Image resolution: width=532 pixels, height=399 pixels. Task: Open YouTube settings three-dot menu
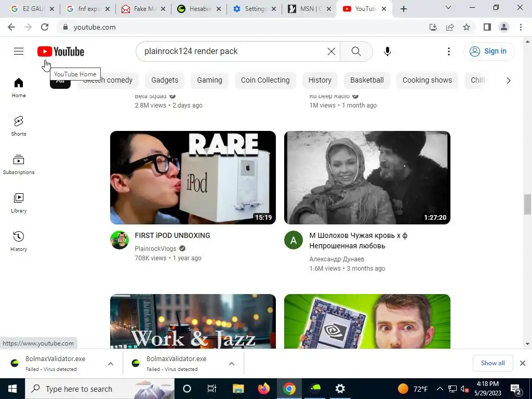pos(448,51)
